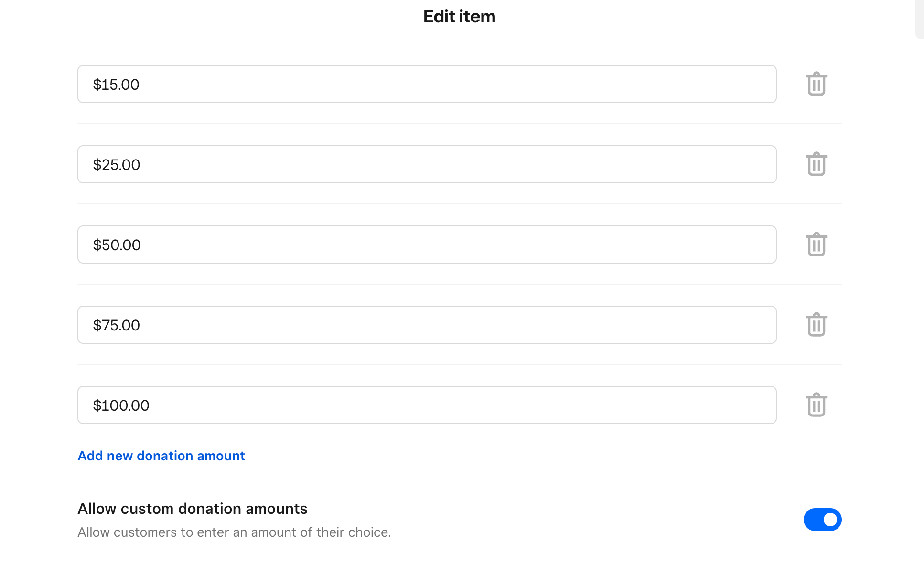Click the divider line below the $50.00 row
The height and width of the screenshot is (575, 924).
click(459, 284)
